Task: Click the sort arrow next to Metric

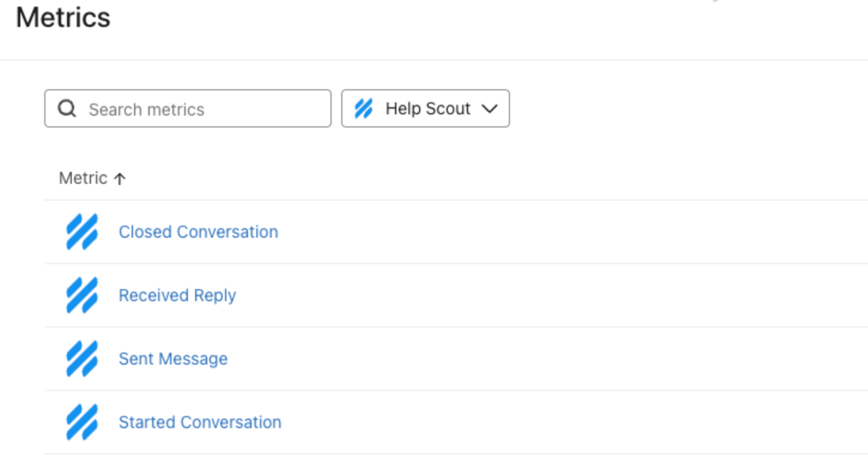Action: pos(120,178)
